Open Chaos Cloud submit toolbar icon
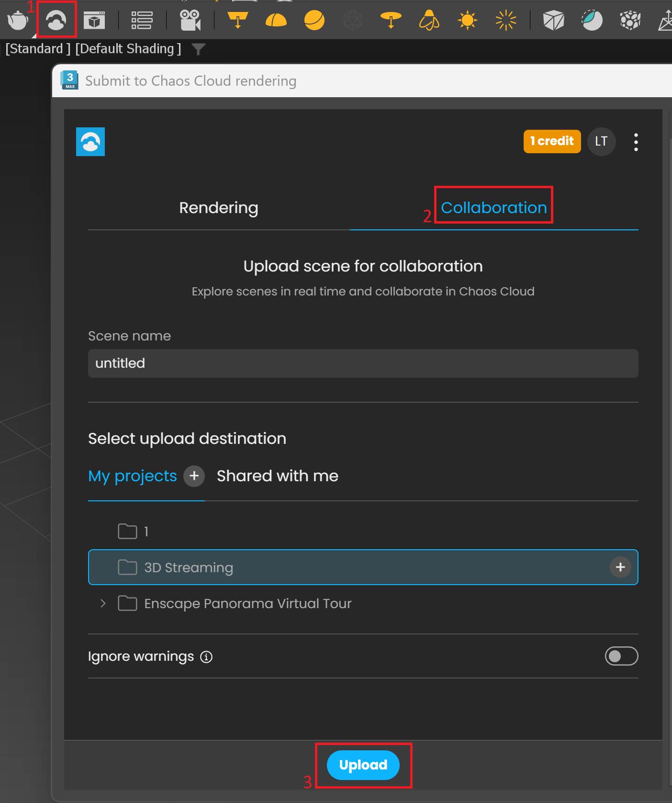 pos(56,21)
